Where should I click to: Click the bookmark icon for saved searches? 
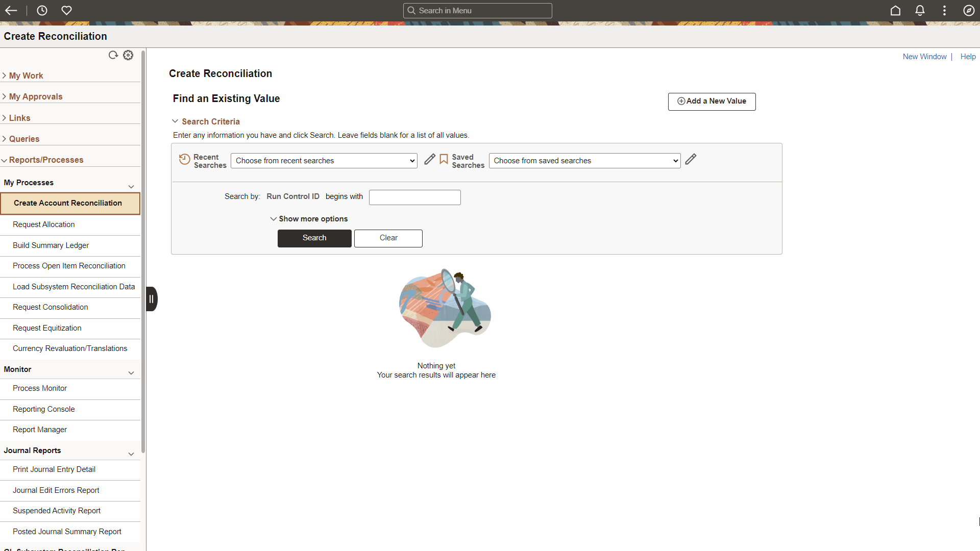coord(444,160)
